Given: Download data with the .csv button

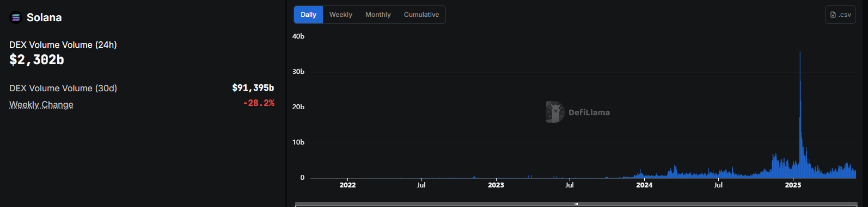Looking at the screenshot, I should coord(840,15).
